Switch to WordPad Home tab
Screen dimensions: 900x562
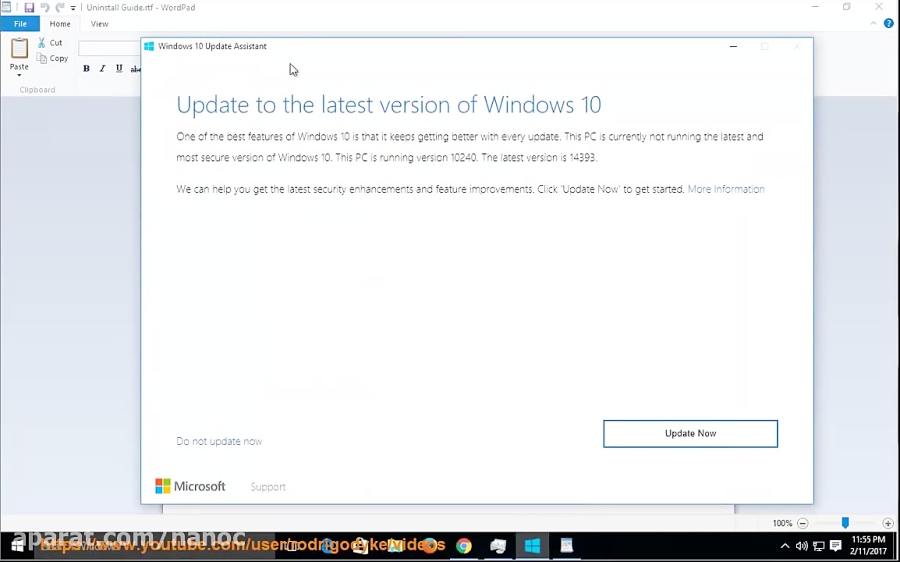point(60,24)
